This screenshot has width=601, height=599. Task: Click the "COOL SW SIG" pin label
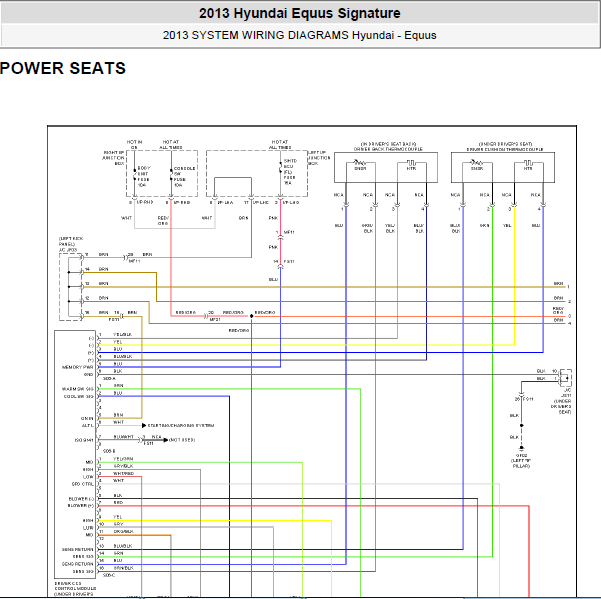[79, 396]
